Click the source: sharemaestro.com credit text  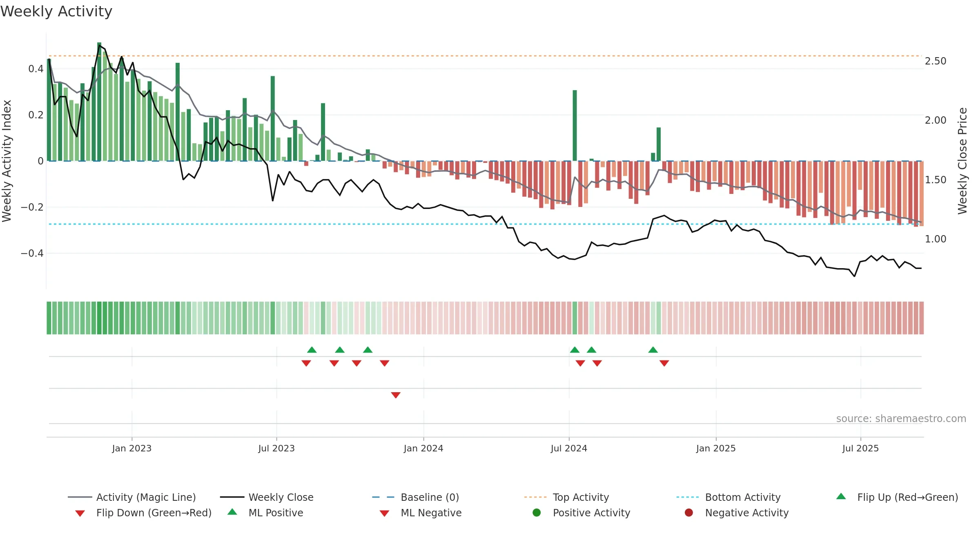click(x=901, y=419)
